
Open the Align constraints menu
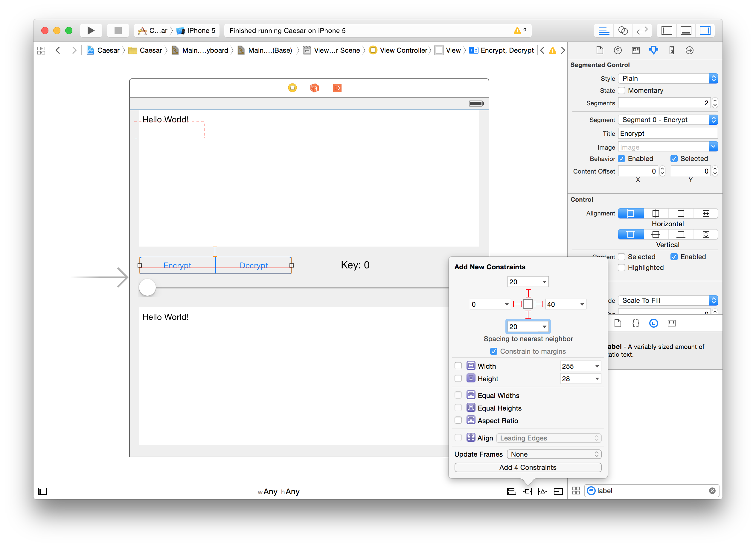coord(511,491)
